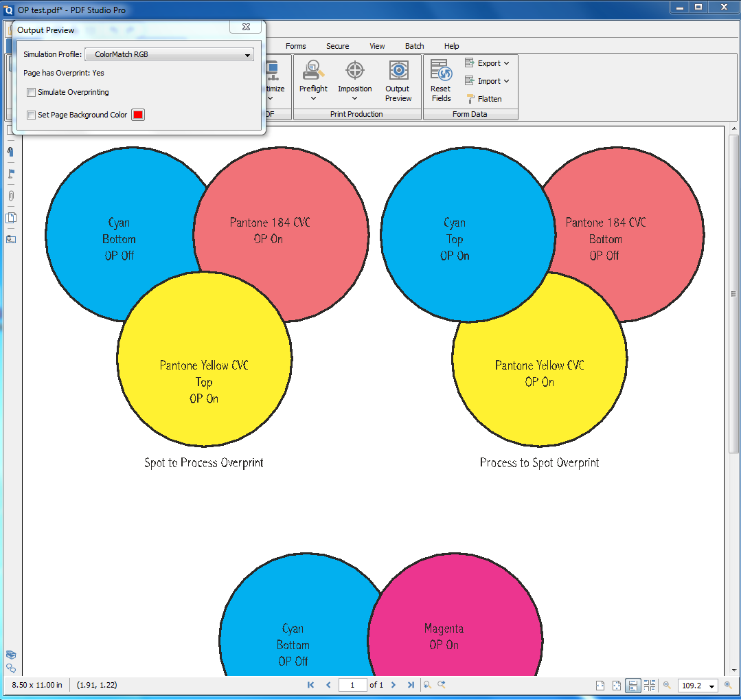This screenshot has width=741, height=700.
Task: Open the Bookmarks panel
Action: (10, 151)
